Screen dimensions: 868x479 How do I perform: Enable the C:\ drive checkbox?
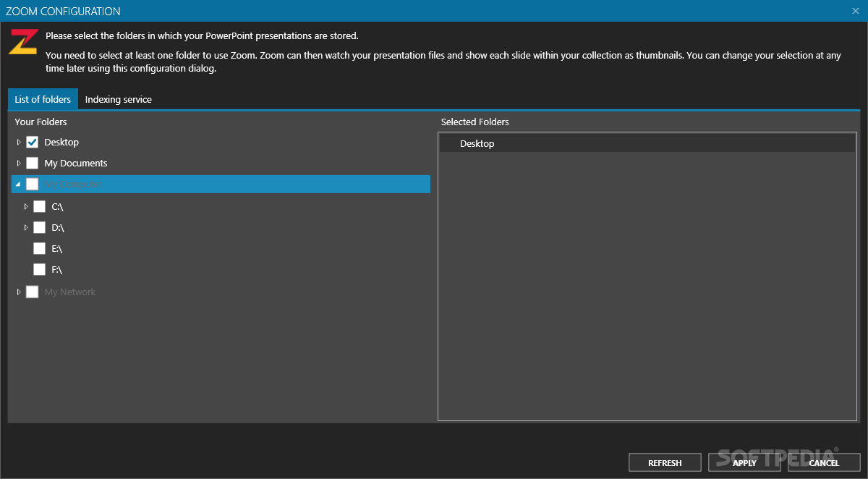pyautogui.click(x=40, y=207)
